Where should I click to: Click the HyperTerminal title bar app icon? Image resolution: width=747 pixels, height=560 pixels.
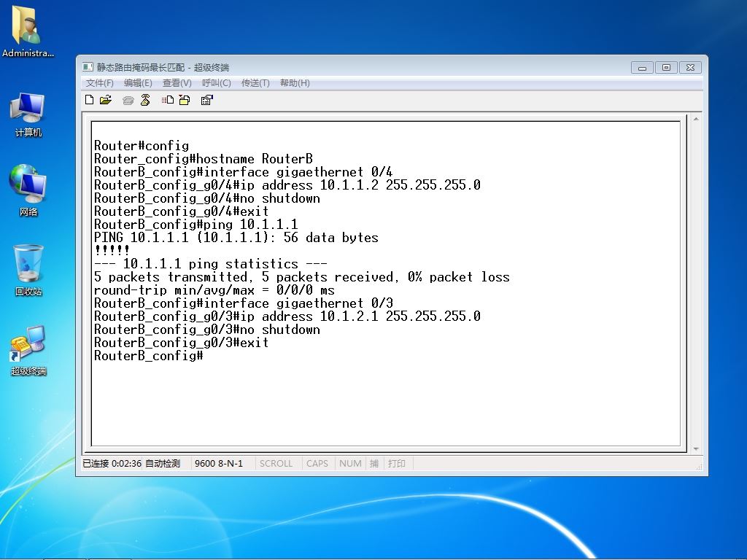pyautogui.click(x=88, y=66)
